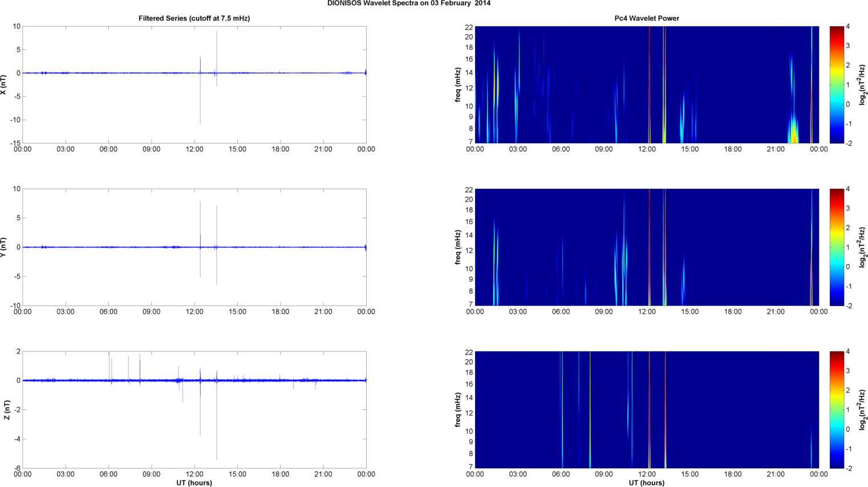Click the log2(nT²/Hz) label beside bottom colorbar
The height and width of the screenshot is (487, 868).
(862, 409)
